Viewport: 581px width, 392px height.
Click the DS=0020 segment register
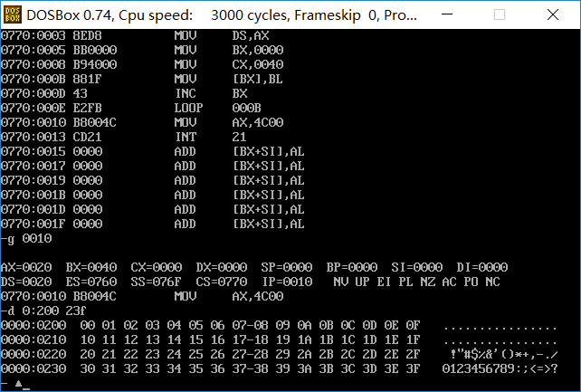pos(26,282)
